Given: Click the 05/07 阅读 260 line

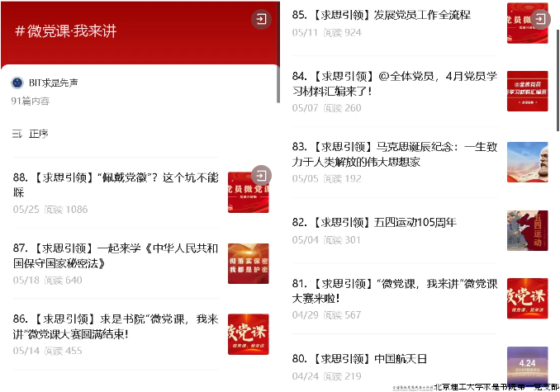Looking at the screenshot, I should 327,108.
